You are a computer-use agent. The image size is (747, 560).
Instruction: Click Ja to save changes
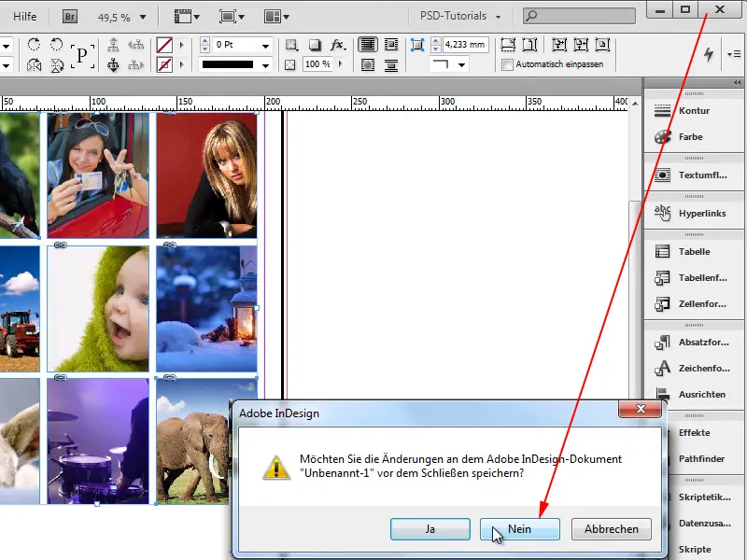(430, 529)
